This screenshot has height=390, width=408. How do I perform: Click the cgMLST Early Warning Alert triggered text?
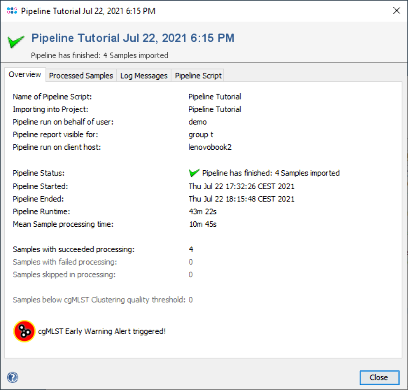point(102,331)
